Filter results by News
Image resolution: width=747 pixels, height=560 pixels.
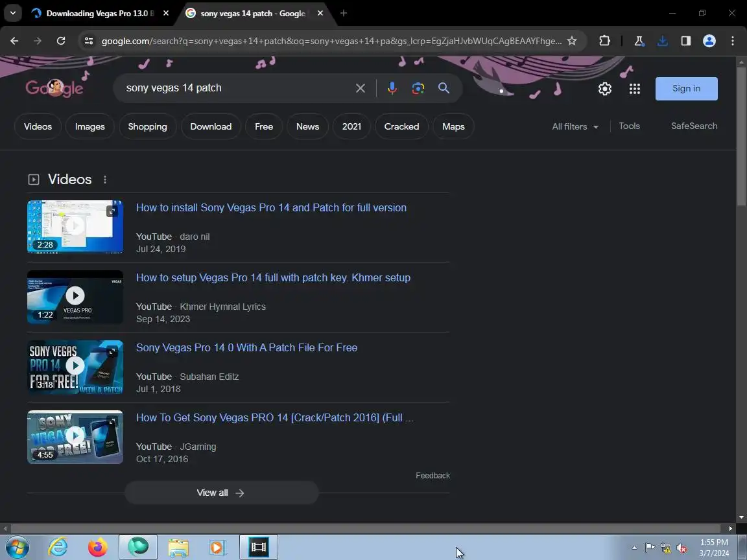[x=308, y=126]
